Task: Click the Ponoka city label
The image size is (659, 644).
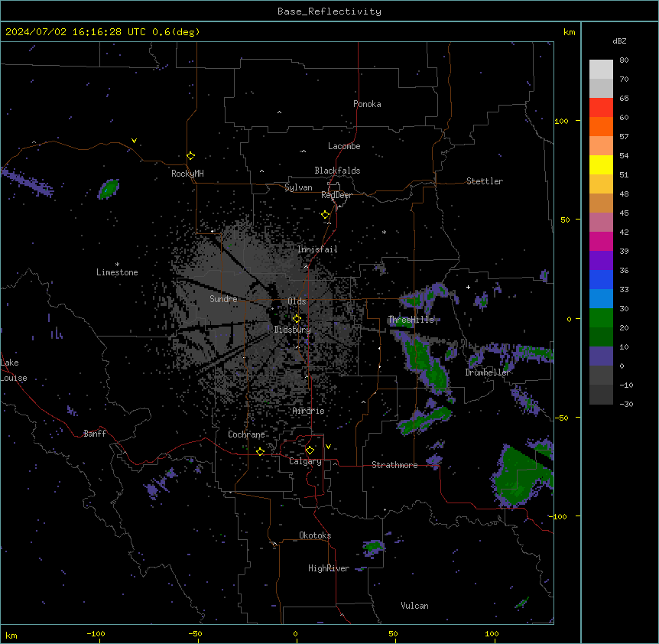Action: coord(367,104)
